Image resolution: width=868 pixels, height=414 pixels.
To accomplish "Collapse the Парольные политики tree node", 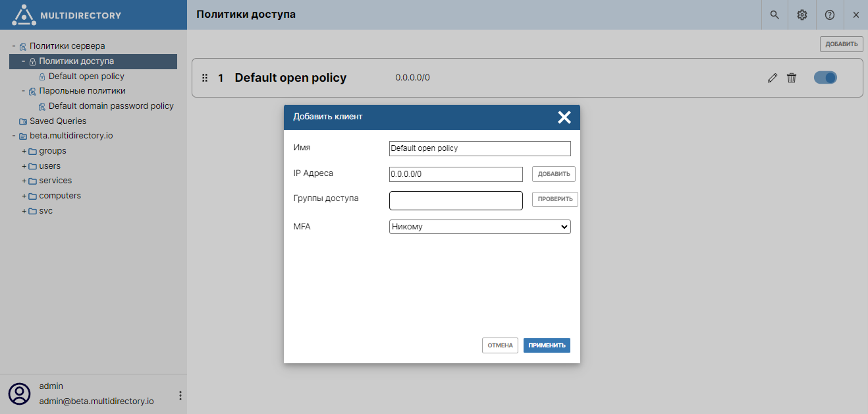I will click(x=23, y=91).
